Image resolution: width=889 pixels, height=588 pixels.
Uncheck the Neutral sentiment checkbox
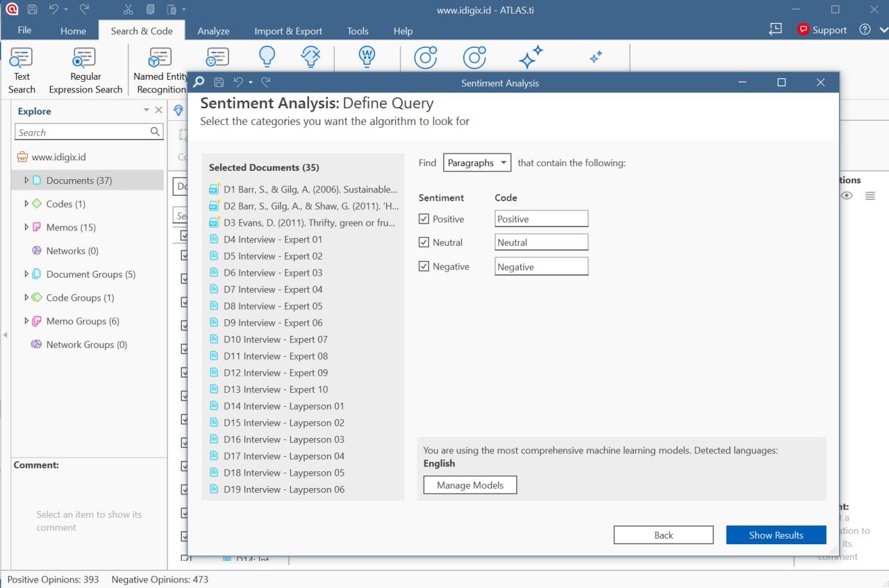424,243
